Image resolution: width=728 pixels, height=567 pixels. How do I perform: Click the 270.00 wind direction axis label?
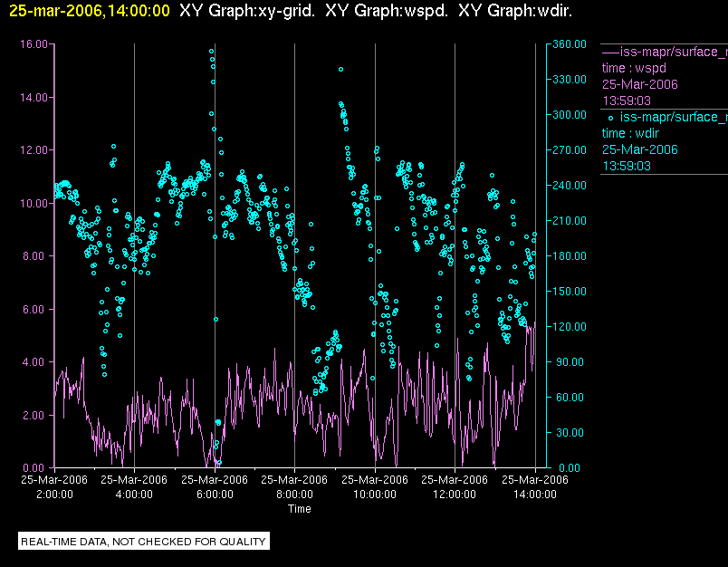[x=570, y=150]
